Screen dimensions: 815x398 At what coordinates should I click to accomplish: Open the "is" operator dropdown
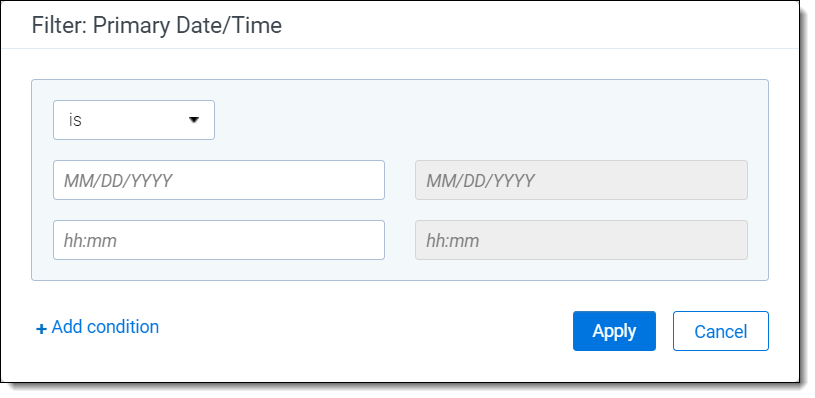[x=134, y=120]
